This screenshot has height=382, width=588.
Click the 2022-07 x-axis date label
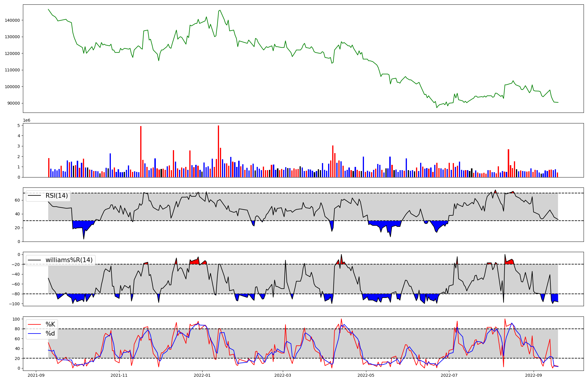449,375
